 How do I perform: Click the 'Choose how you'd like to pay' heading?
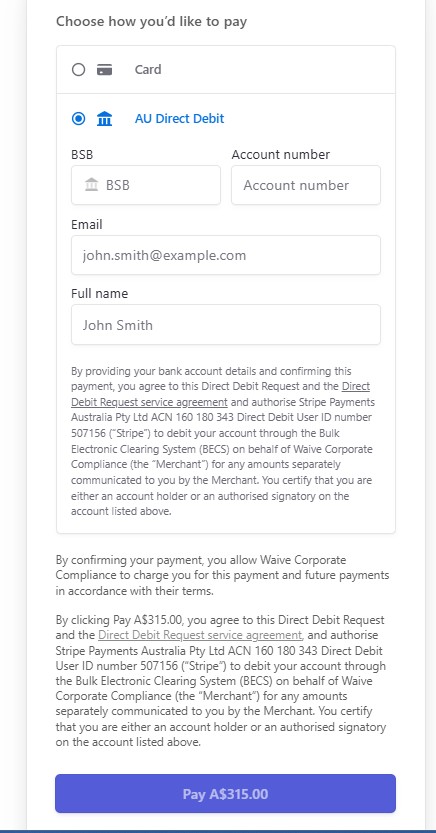click(151, 22)
